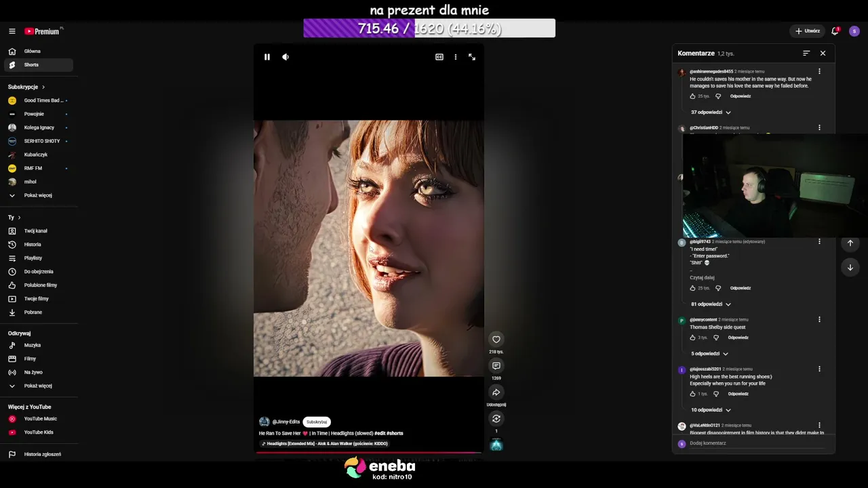
Task: Dislike the Thomas Shelby side quest comment
Action: coord(716,338)
